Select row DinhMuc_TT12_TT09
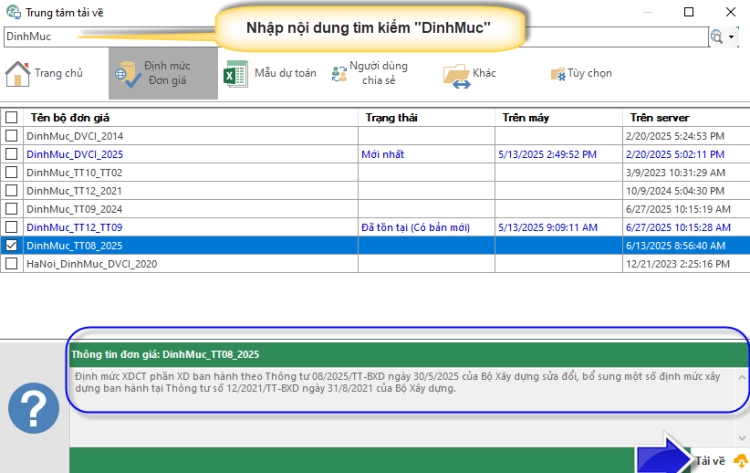750x473 pixels. pyautogui.click(x=74, y=227)
